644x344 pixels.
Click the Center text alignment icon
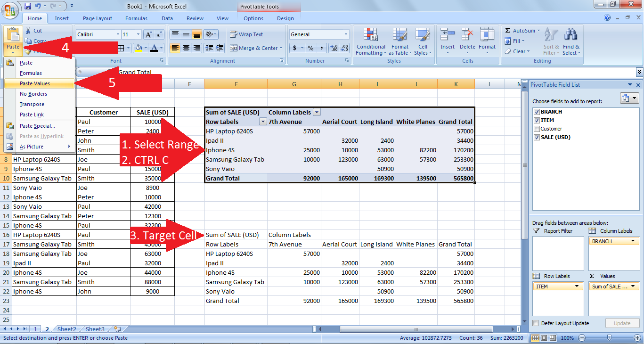(x=186, y=48)
